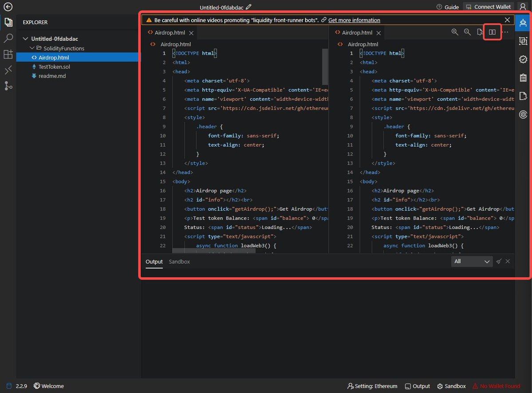Open Setting: Ethereum in status bar

point(372,386)
